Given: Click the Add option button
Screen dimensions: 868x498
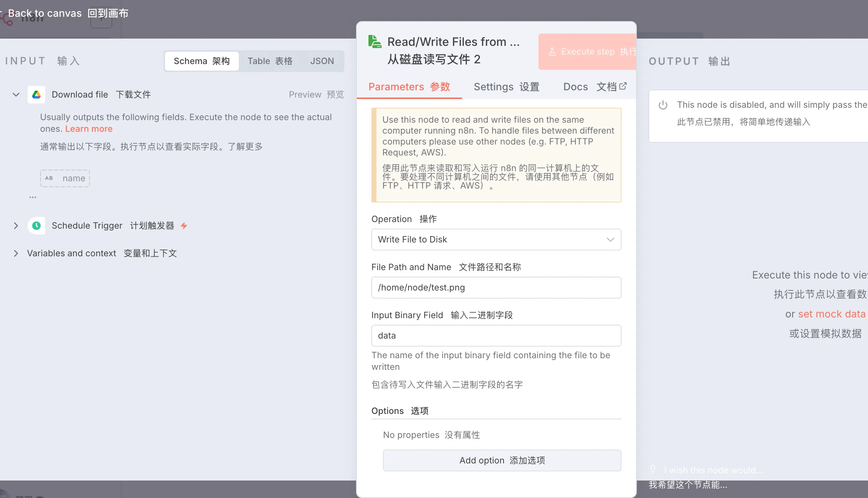Looking at the screenshot, I should point(502,461).
